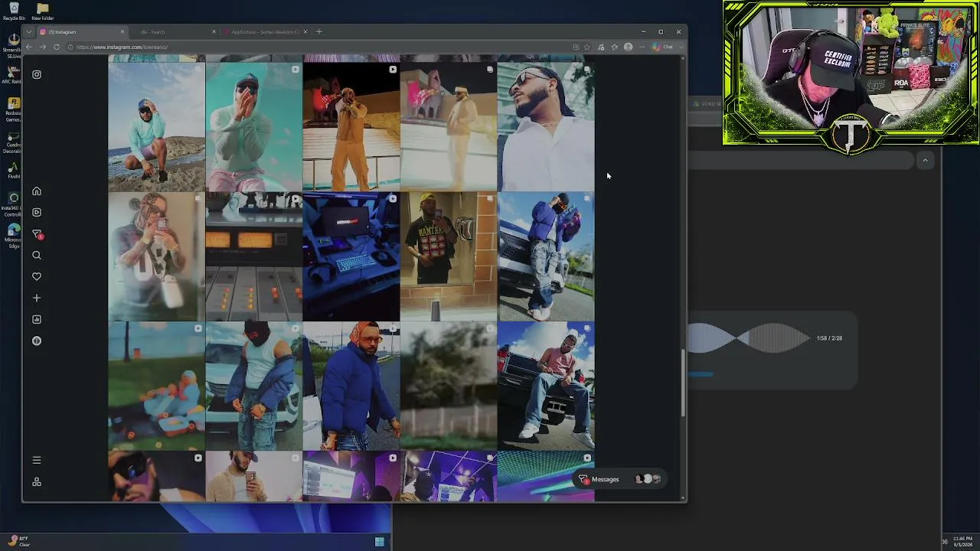
Task: Launch Insta360 Link Controller desktop shortcut
Action: pyautogui.click(x=13, y=203)
